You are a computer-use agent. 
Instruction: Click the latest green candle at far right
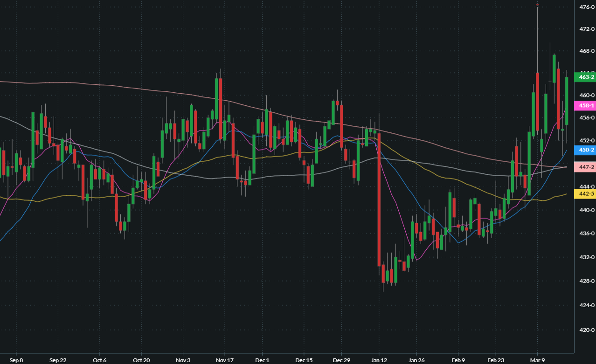567,101
